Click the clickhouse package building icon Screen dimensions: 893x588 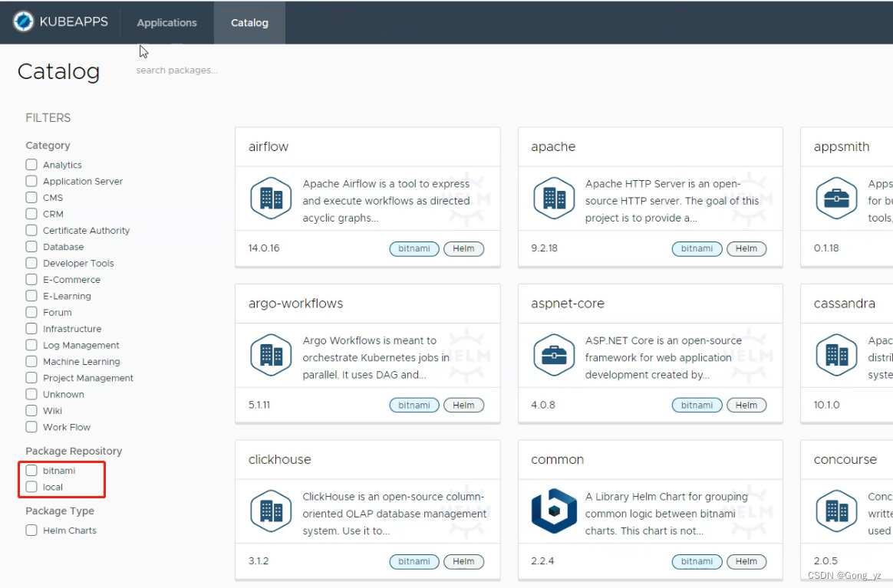[271, 511]
